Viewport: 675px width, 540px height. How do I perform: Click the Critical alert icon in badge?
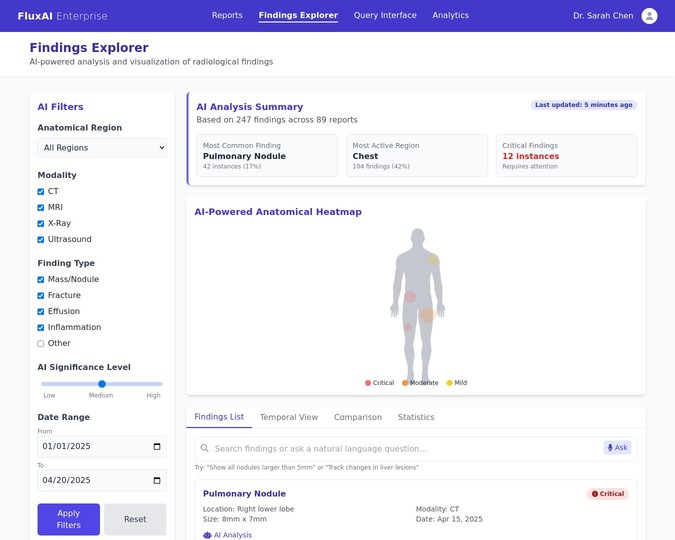[595, 494]
